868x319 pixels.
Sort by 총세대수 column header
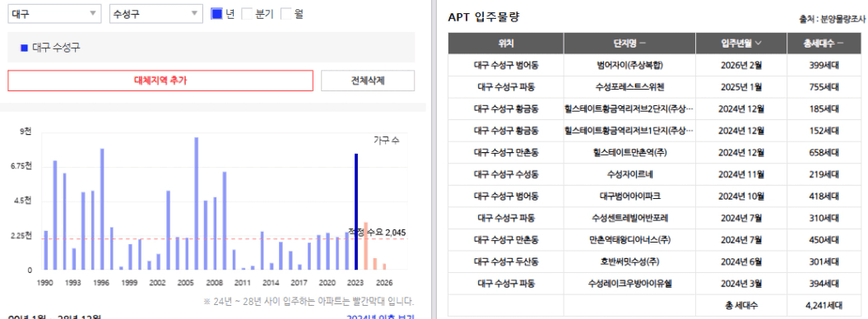[824, 43]
